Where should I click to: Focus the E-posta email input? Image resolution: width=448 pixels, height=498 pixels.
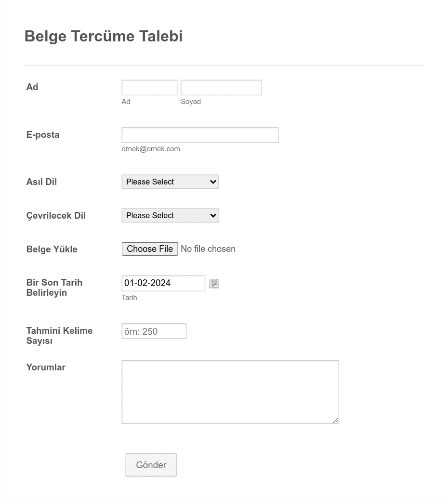click(x=200, y=135)
